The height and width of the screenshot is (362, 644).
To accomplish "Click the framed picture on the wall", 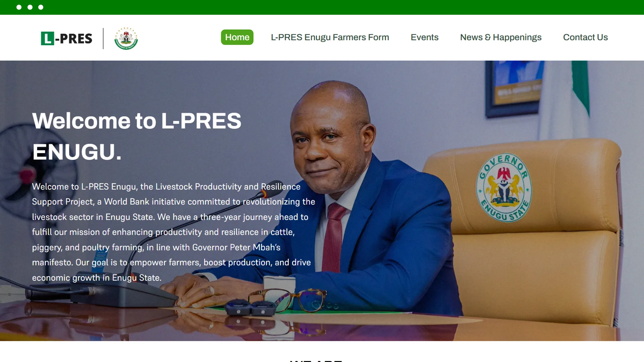I will coord(515,87).
